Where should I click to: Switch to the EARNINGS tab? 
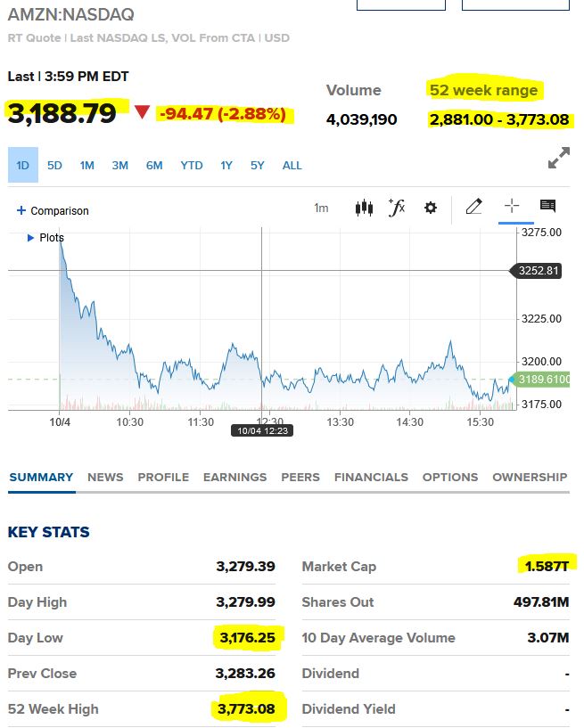[234, 477]
